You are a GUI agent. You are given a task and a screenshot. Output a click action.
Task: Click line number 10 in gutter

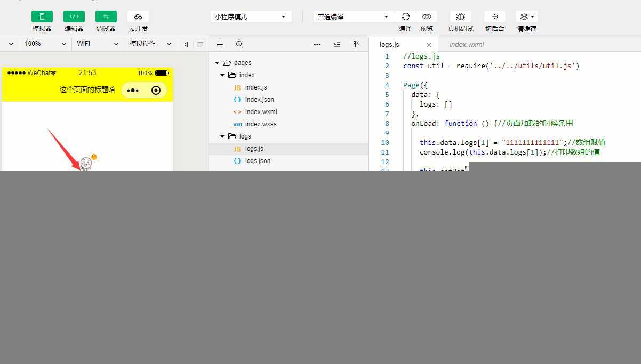coord(385,143)
